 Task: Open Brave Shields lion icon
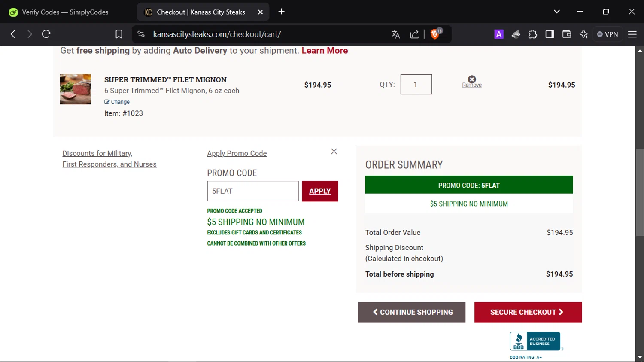[436, 34]
